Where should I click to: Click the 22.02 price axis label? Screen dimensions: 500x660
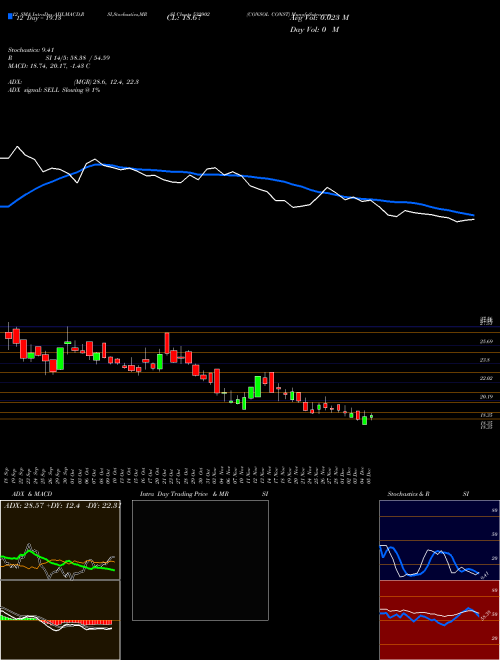pos(487,378)
